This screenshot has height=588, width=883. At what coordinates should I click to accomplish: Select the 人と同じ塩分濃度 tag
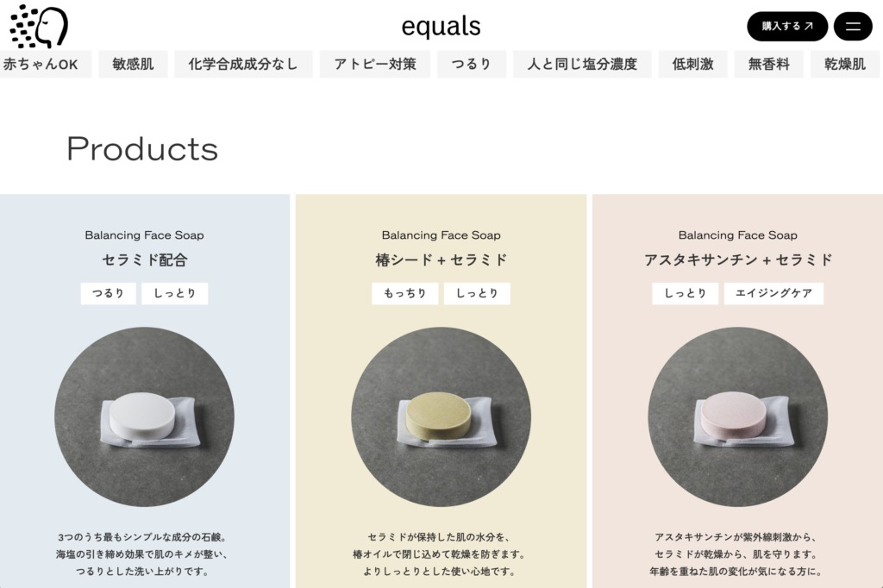click(x=582, y=64)
